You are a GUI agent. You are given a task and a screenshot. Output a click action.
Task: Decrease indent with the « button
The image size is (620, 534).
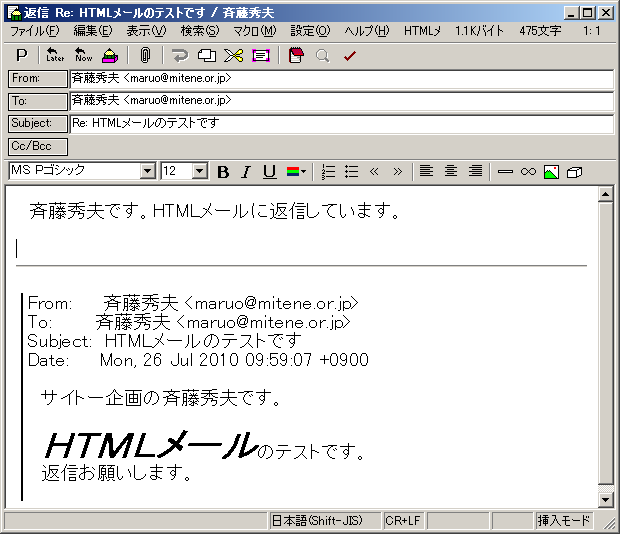(374, 172)
